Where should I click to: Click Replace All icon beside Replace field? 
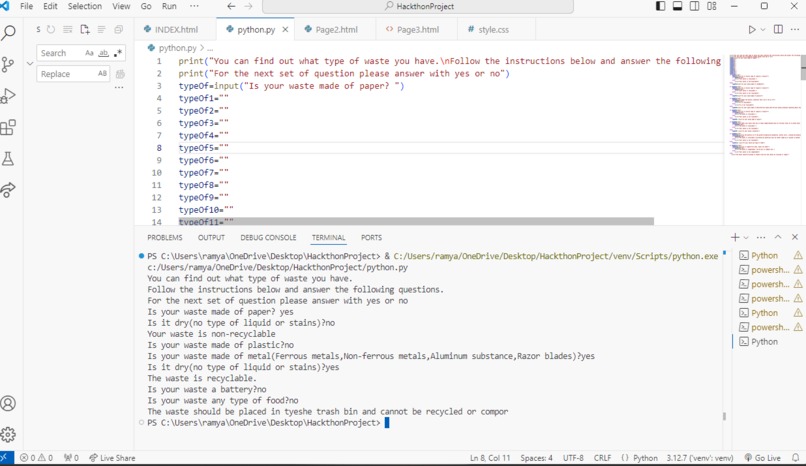[120, 74]
